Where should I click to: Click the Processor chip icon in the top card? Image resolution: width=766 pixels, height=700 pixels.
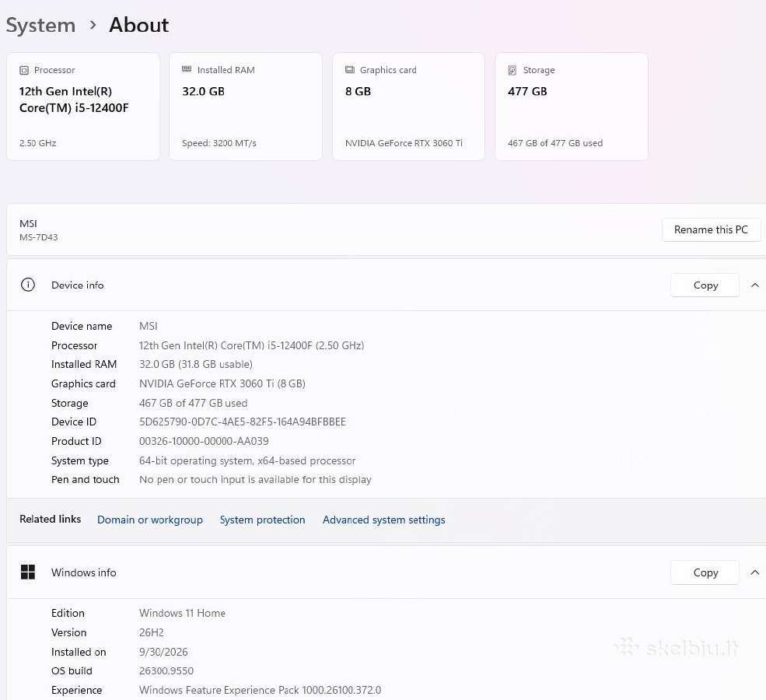pyautogui.click(x=24, y=70)
